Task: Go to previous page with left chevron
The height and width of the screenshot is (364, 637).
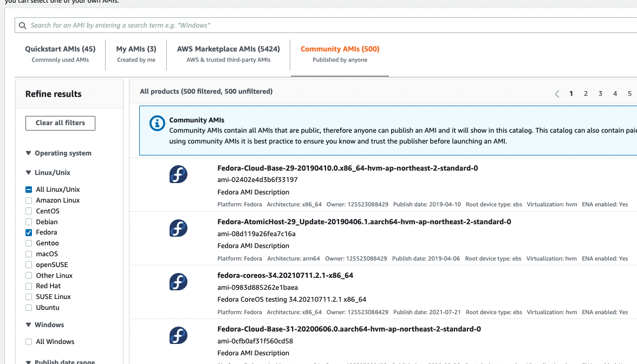Action: [557, 94]
